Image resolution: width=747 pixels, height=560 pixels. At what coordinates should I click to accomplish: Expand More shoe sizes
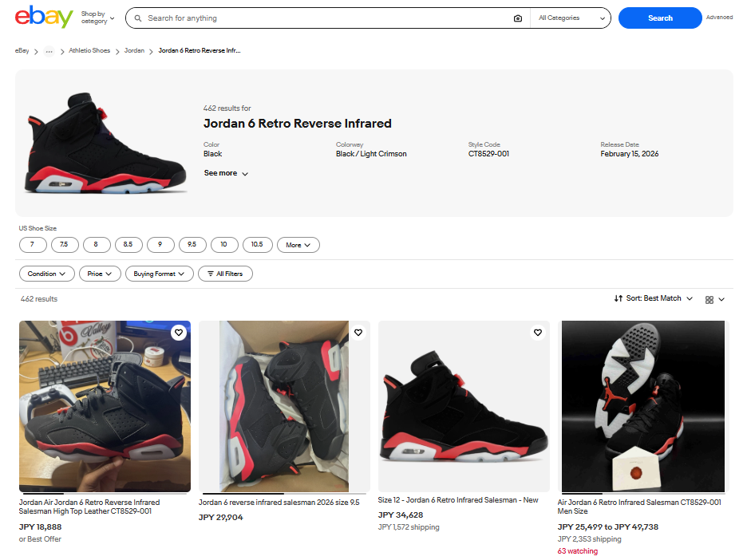point(298,245)
